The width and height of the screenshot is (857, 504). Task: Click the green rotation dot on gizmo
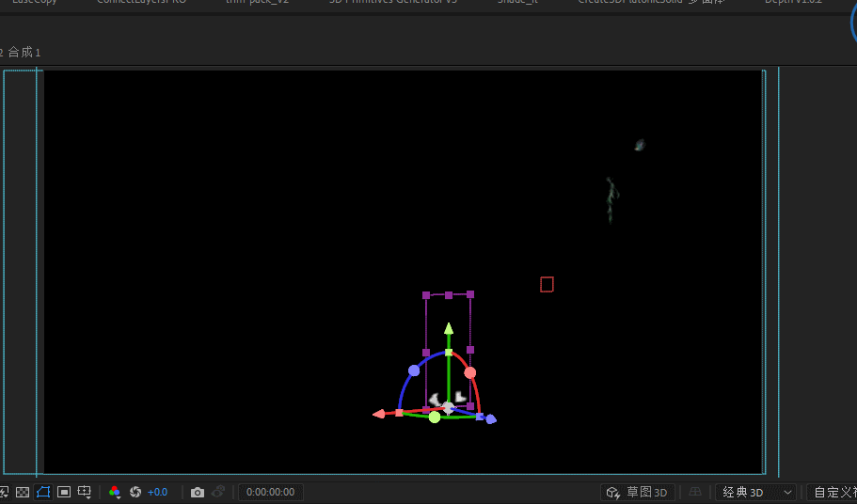pyautogui.click(x=435, y=417)
